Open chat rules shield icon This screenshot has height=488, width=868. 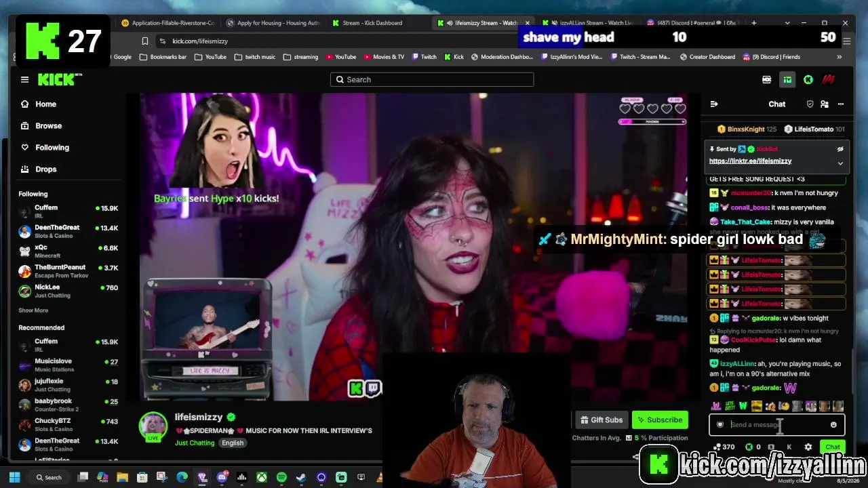pyautogui.click(x=810, y=104)
